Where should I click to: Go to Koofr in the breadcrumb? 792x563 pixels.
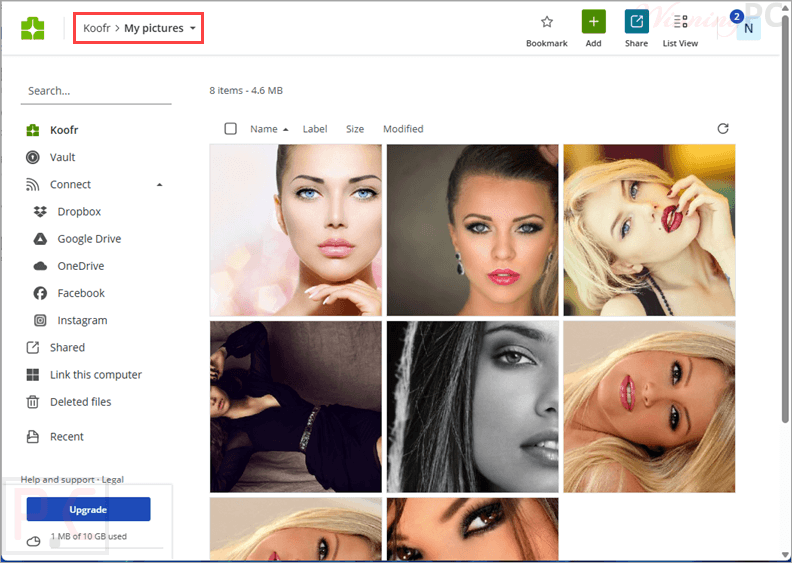coord(96,28)
